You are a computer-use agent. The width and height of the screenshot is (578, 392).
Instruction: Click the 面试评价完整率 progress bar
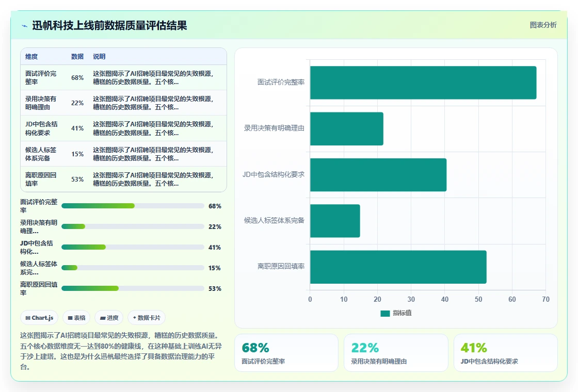pyautogui.click(x=133, y=206)
